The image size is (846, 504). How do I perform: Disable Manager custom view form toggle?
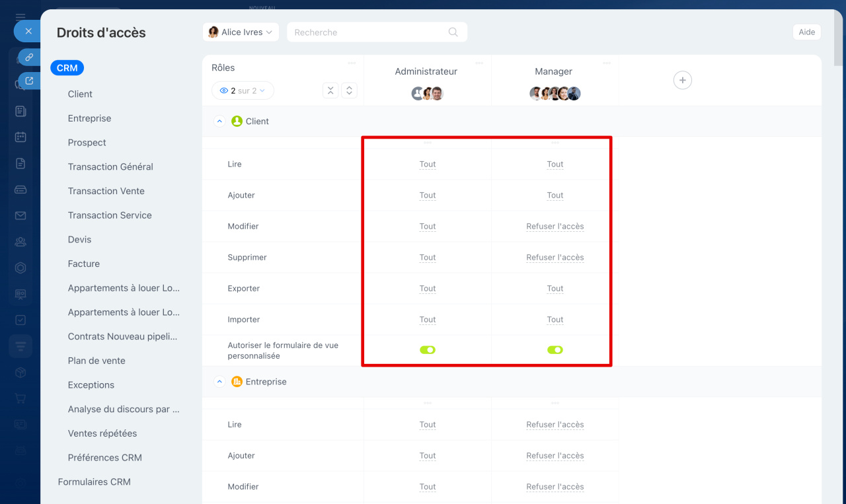[x=555, y=350]
